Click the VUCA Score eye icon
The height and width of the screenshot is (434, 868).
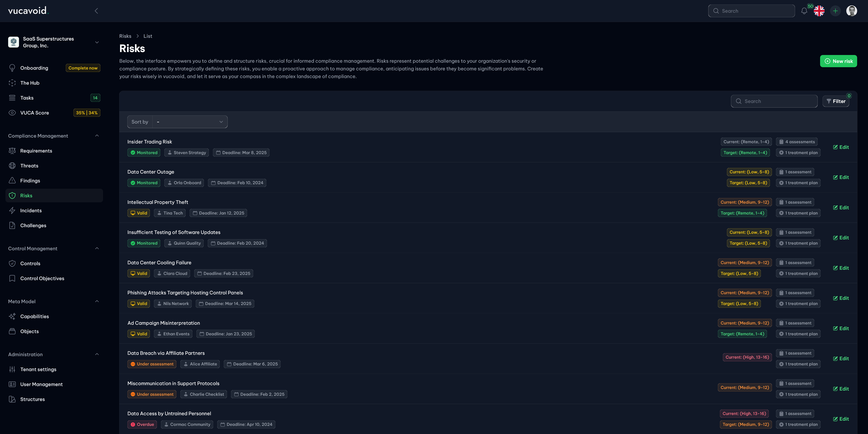(x=12, y=113)
